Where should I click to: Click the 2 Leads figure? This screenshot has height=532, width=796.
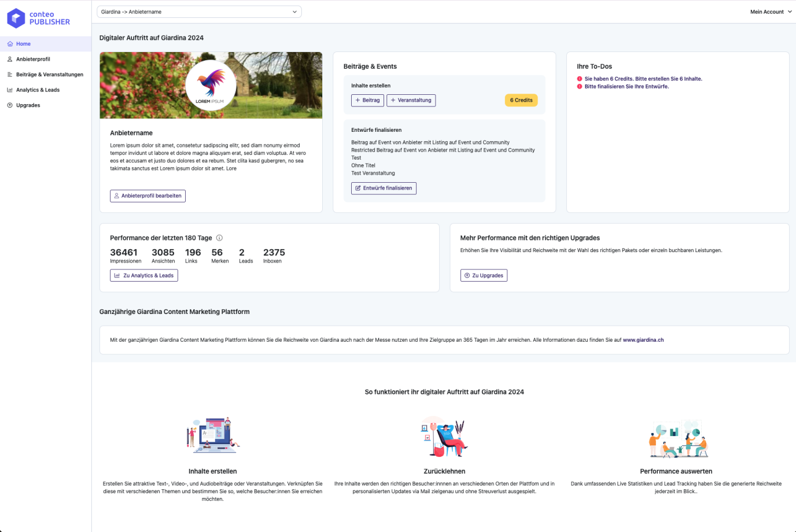point(246,256)
